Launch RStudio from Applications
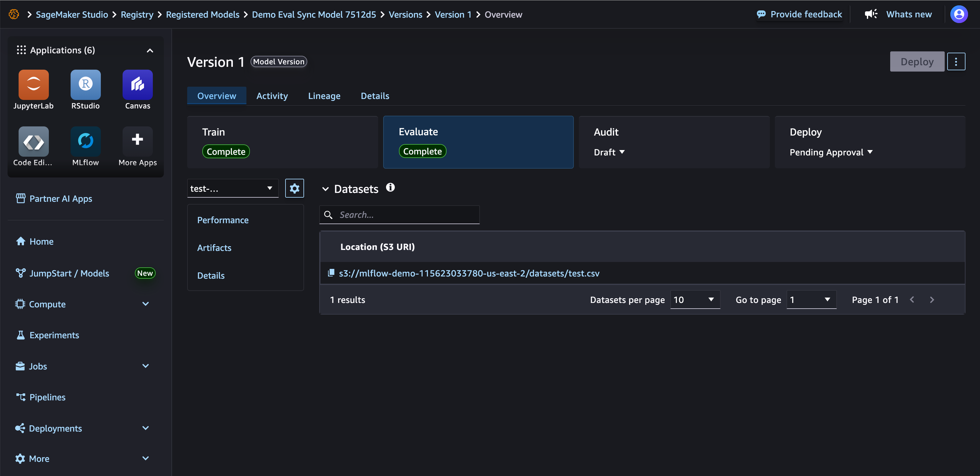The image size is (980, 476). (86, 84)
